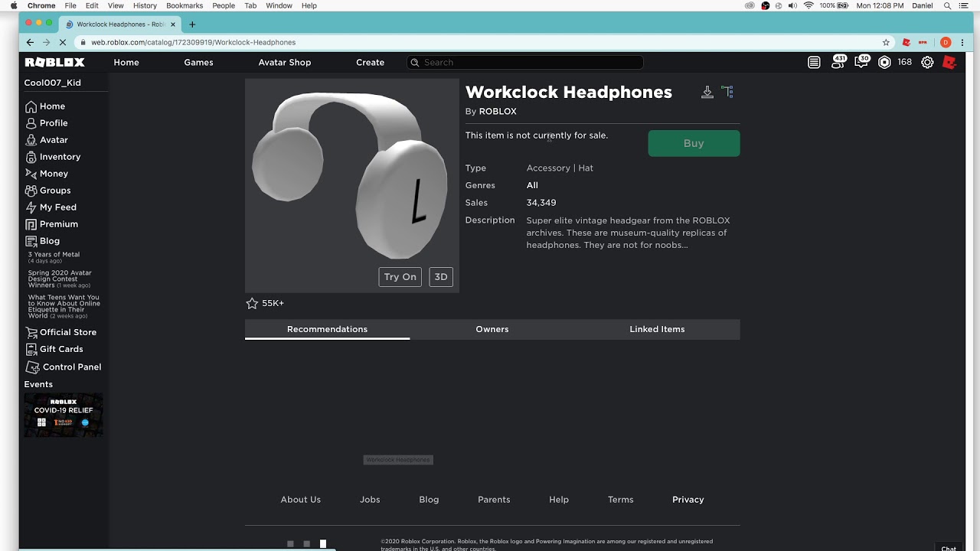Image resolution: width=980 pixels, height=551 pixels.
Task: Click the Wi-Fi icon in menu bar
Action: pos(808,5)
